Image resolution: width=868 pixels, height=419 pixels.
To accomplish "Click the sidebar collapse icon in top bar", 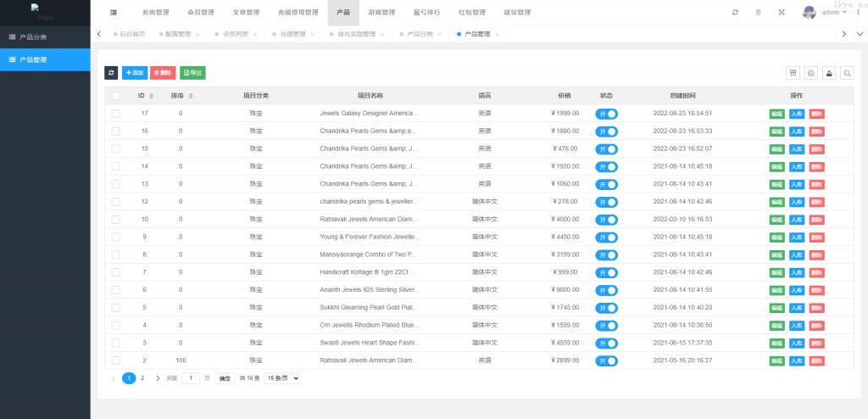I will 114,13.
